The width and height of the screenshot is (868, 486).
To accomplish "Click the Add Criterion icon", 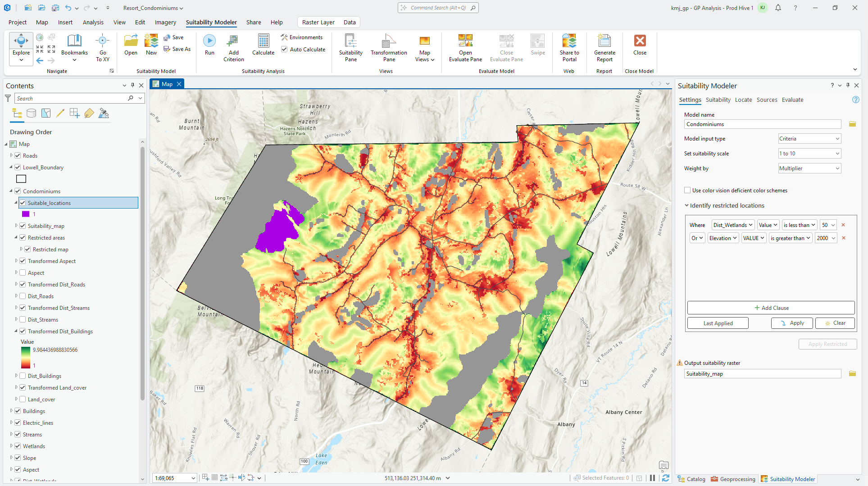I will (233, 48).
